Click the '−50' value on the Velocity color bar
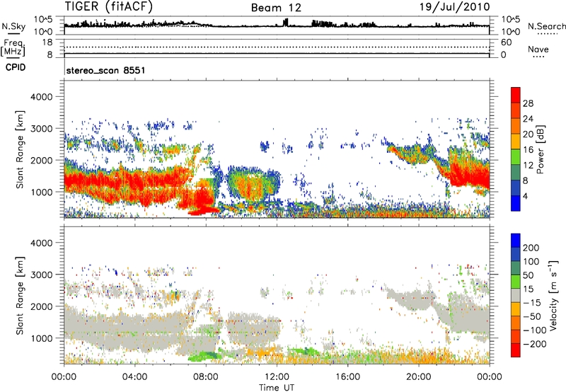This screenshot has height=392, width=566. (532, 316)
